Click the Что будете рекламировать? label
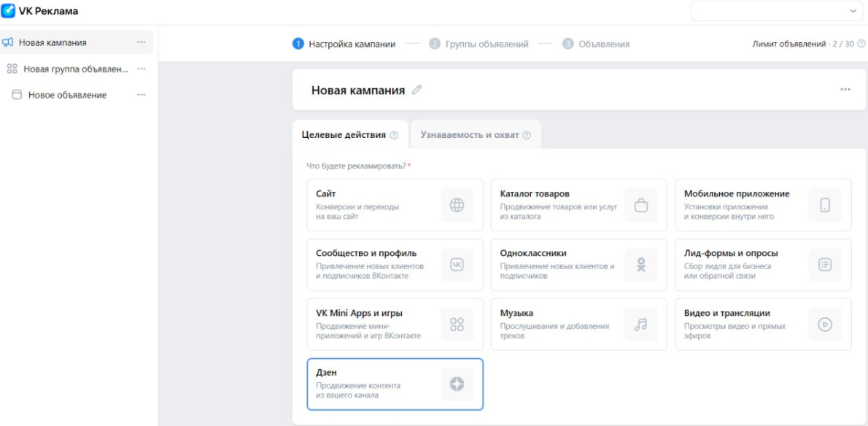Screen dimensions: 868x426 pos(358,166)
